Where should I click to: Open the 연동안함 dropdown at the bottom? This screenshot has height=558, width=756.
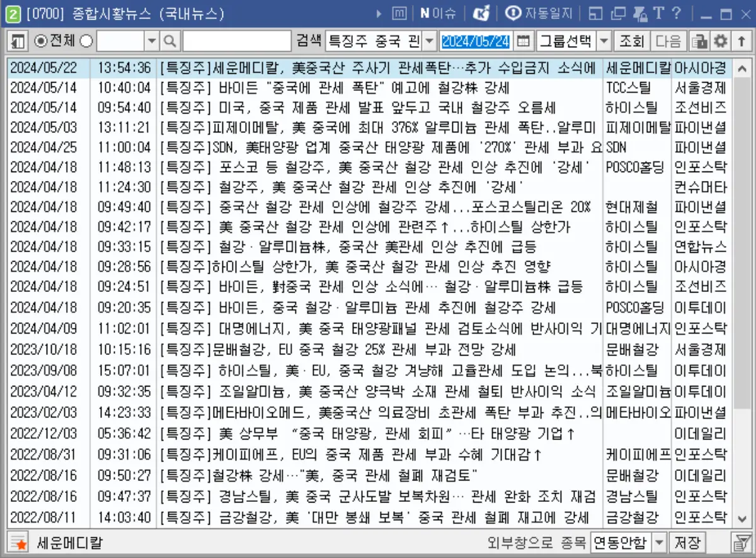[659, 542]
